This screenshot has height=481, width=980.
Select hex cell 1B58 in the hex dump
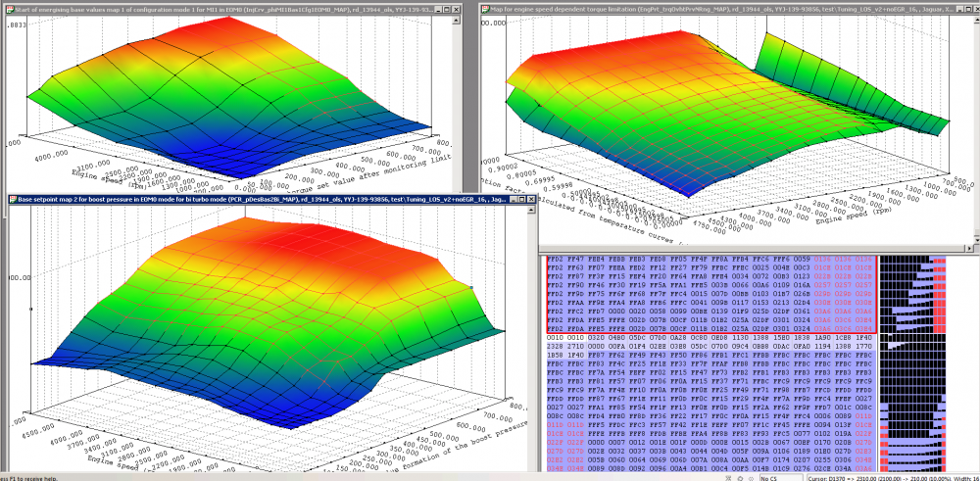pyautogui.click(x=555, y=355)
